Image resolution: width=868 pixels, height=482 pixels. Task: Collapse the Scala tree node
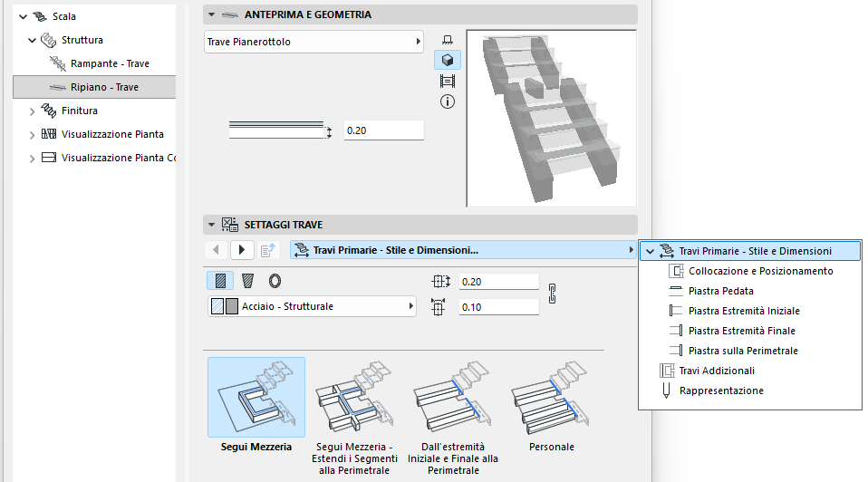(x=24, y=16)
